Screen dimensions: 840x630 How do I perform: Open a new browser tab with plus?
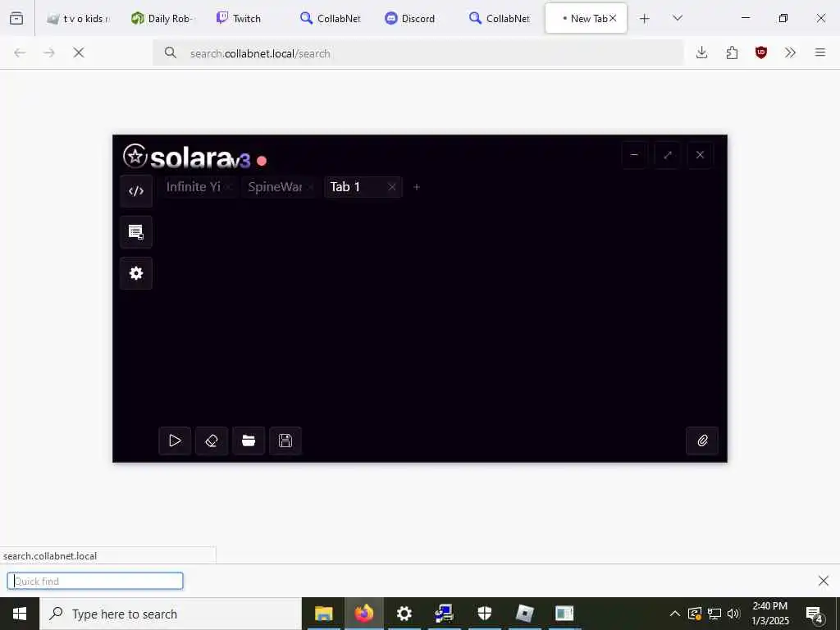[645, 19]
